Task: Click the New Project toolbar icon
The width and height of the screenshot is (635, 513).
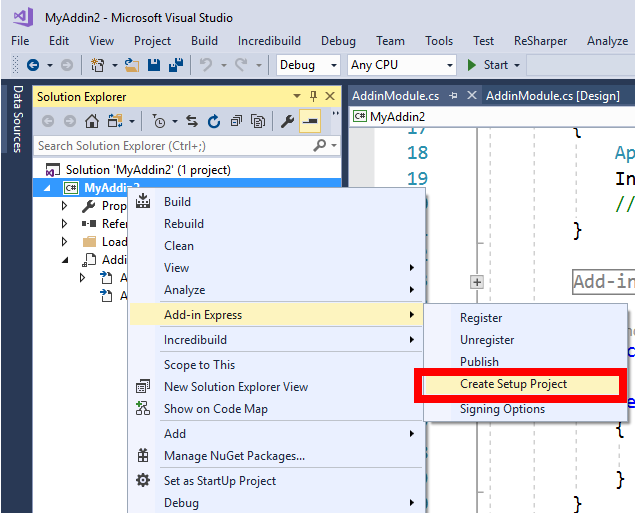Action: coord(97,65)
